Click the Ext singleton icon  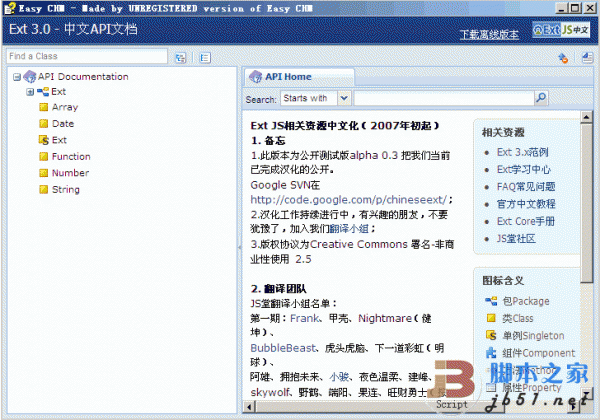44,140
